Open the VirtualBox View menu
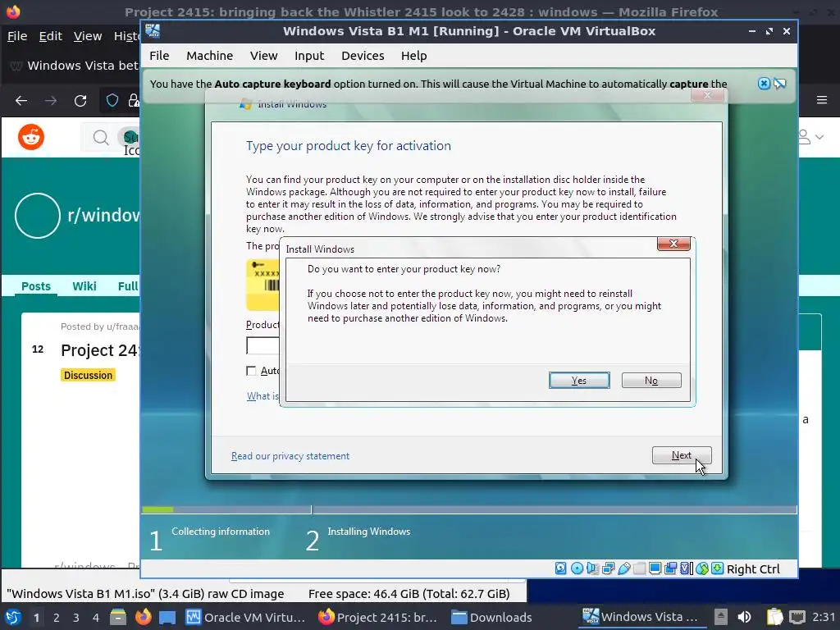Screen dimensions: 840x630 [x=263, y=56]
